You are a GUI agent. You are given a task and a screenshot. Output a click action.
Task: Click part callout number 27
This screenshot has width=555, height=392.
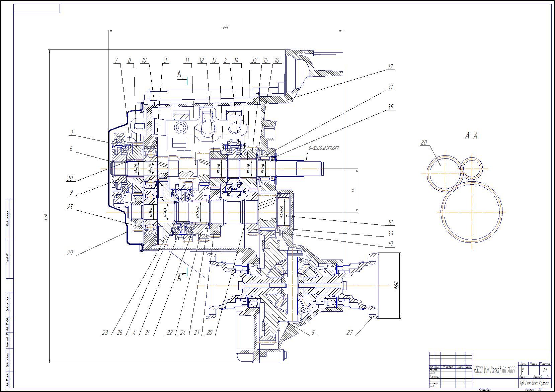(x=349, y=333)
